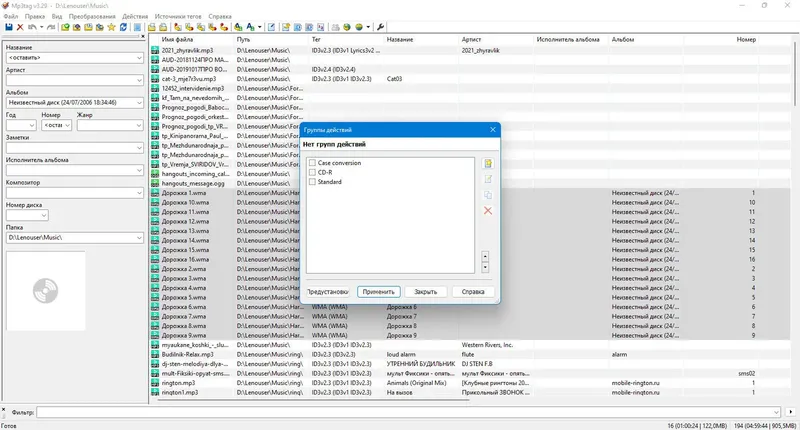This screenshot has height=430, width=800.
Task: Move action group down with arrow button
Action: pos(485,267)
